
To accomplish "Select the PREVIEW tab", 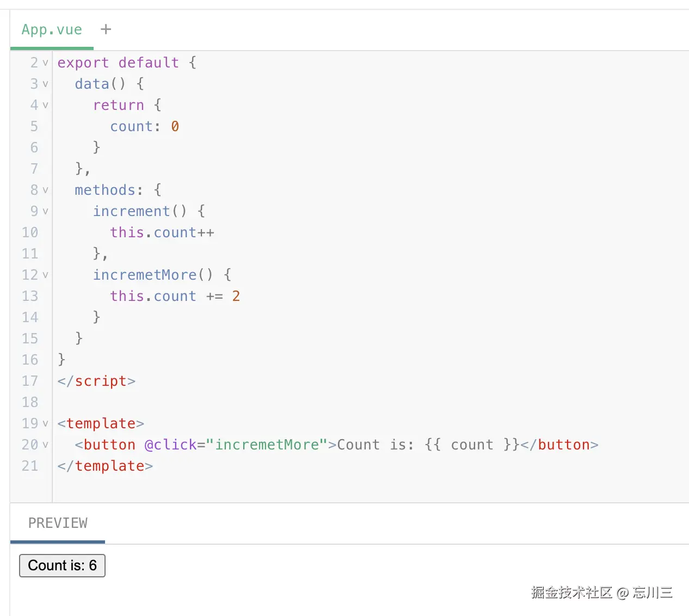I will pyautogui.click(x=58, y=523).
